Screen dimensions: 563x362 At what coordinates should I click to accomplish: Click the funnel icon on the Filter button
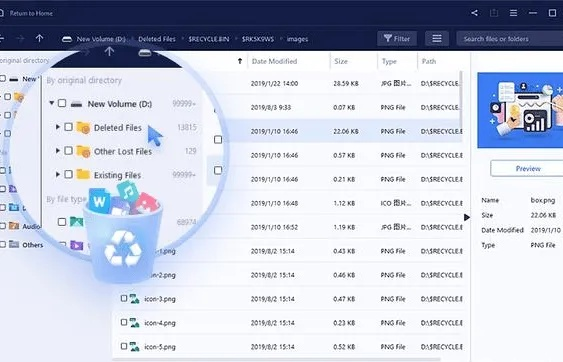tap(387, 38)
